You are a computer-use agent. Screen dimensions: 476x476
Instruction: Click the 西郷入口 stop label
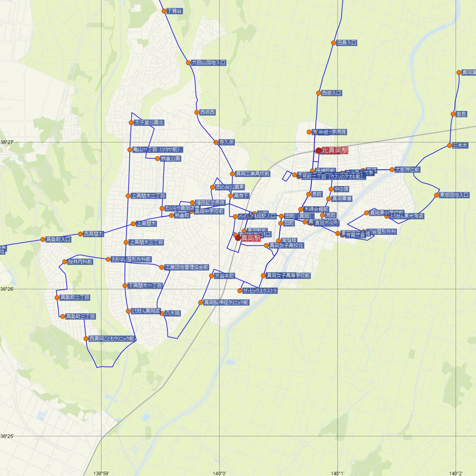(x=332, y=93)
